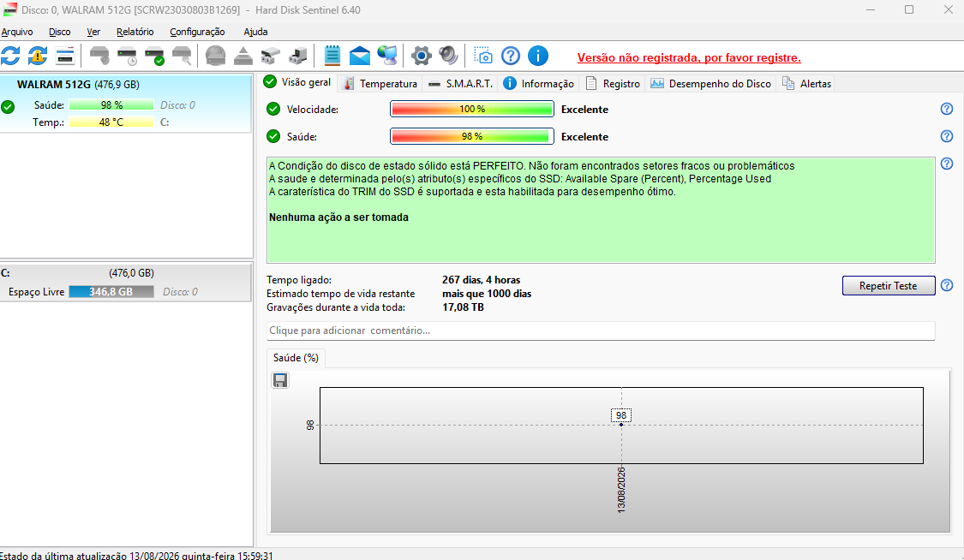Click the status bar last update text
Viewport: 964px width, 560px height.
[x=136, y=555]
